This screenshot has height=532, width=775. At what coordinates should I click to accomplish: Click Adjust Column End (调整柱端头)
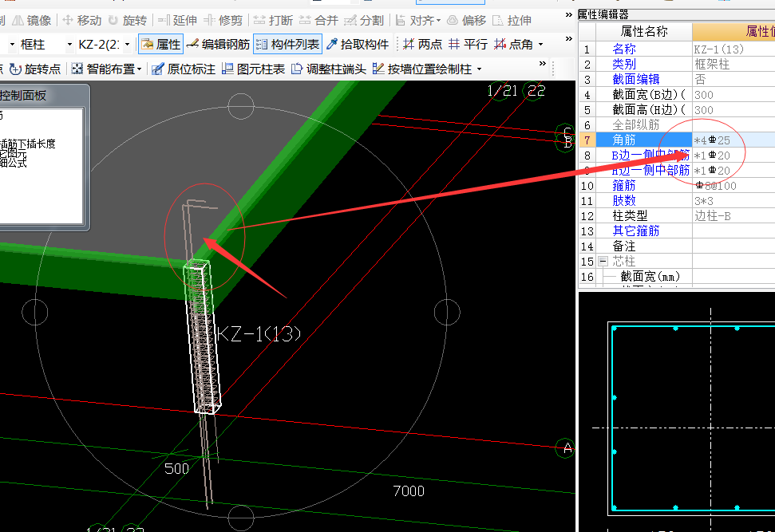pos(329,69)
